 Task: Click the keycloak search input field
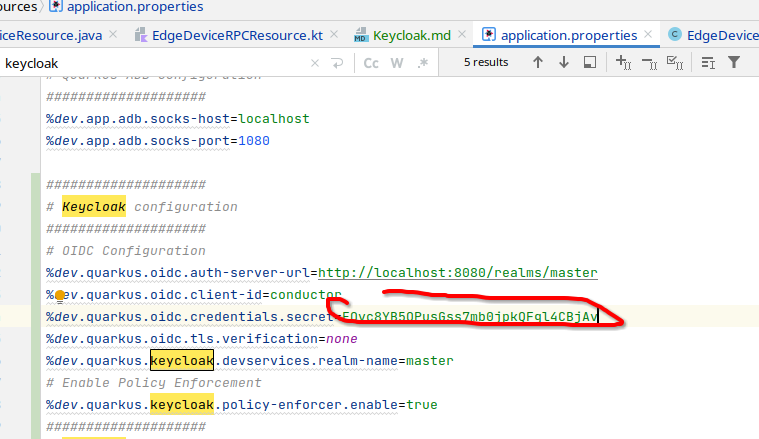[150, 63]
